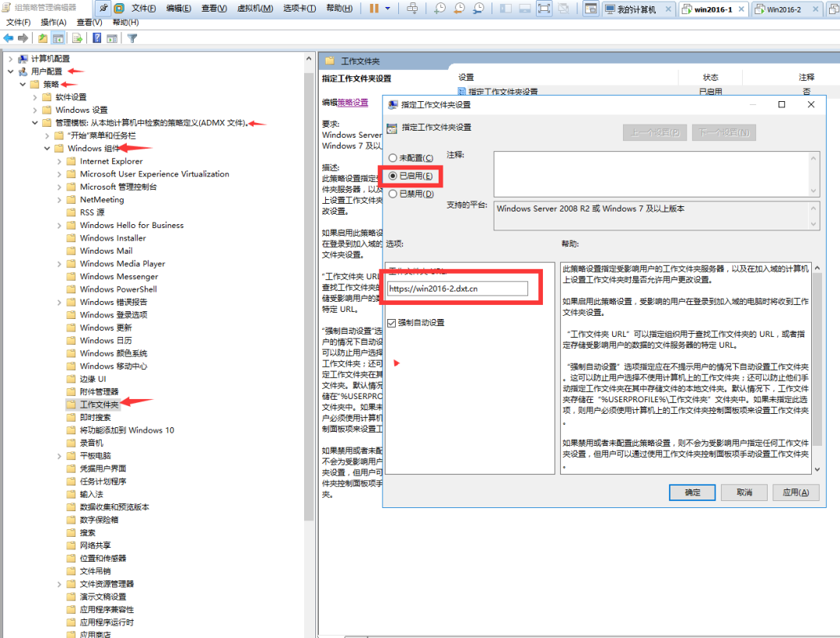The height and width of the screenshot is (638, 840).
Task: Open the blue help icon in toolbar
Action: click(97, 38)
